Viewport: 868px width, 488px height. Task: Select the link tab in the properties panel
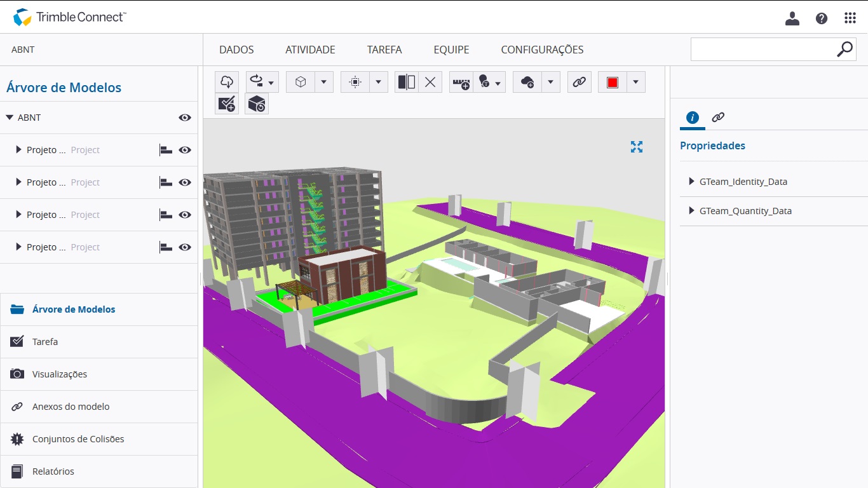tap(718, 118)
